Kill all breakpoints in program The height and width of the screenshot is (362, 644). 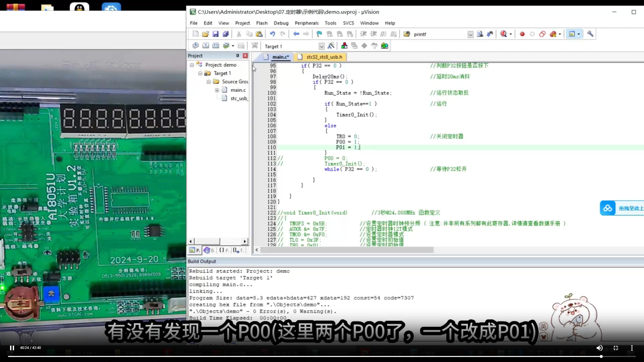[x=553, y=34]
